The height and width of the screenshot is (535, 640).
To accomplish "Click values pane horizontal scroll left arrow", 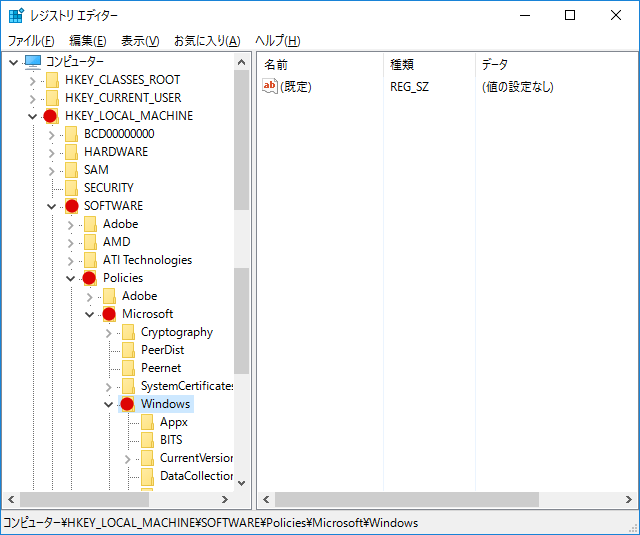I will [266, 499].
